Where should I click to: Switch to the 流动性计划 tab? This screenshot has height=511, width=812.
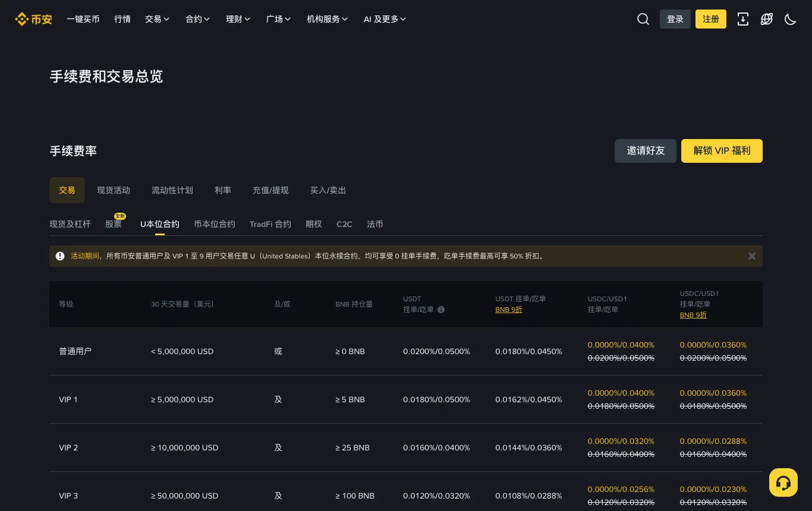coord(172,190)
